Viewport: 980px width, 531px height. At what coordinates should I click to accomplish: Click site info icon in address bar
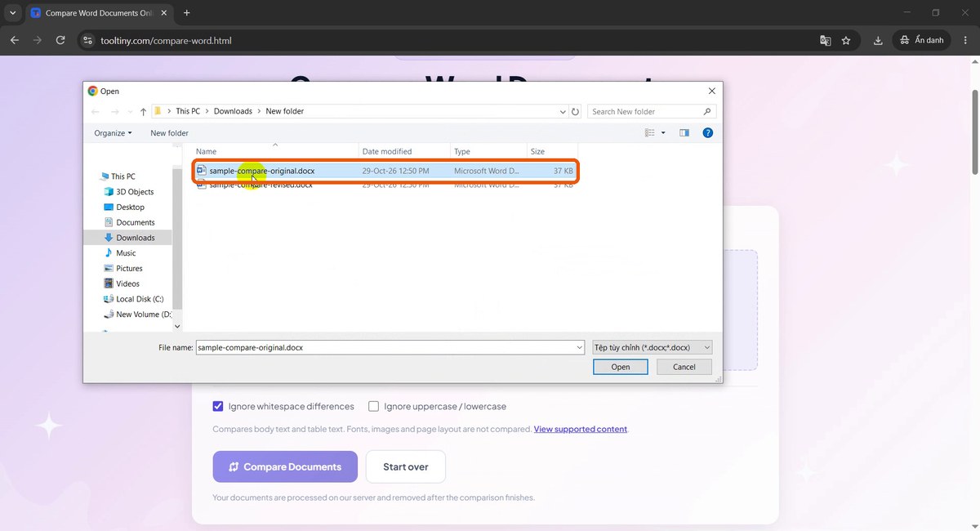tap(88, 40)
